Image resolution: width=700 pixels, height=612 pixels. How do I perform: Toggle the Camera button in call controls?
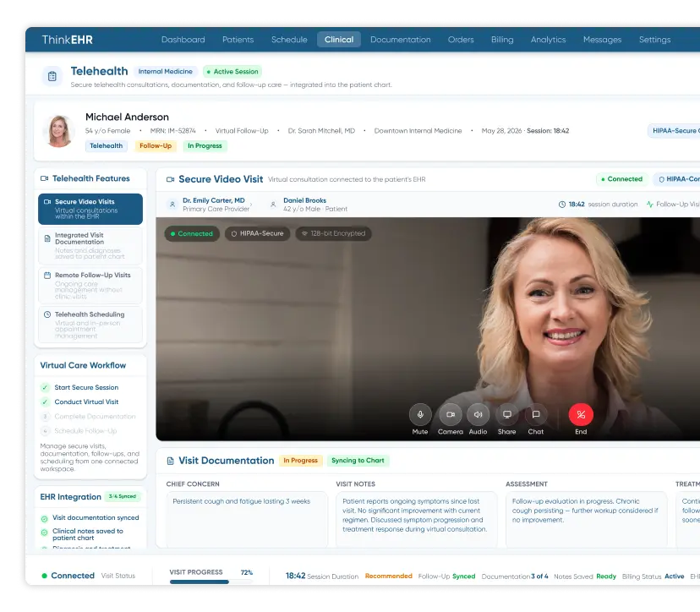click(450, 414)
